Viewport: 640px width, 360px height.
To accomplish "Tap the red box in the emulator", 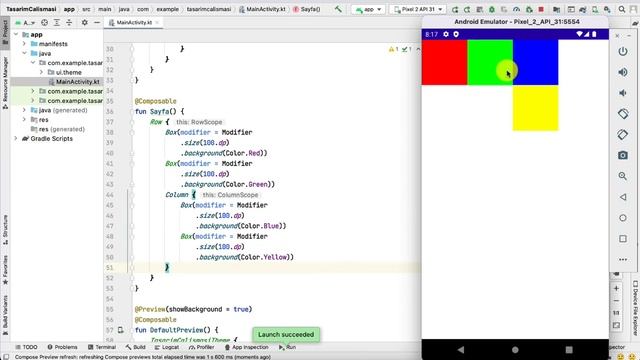I will 444,62.
